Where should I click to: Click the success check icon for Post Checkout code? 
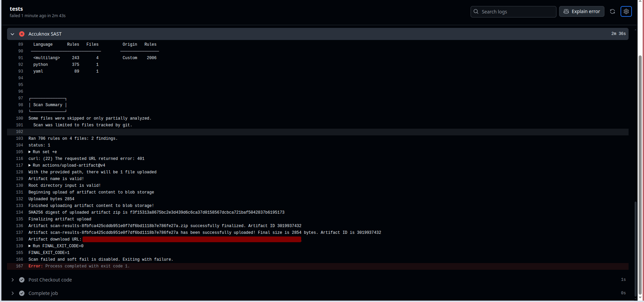pos(22,280)
